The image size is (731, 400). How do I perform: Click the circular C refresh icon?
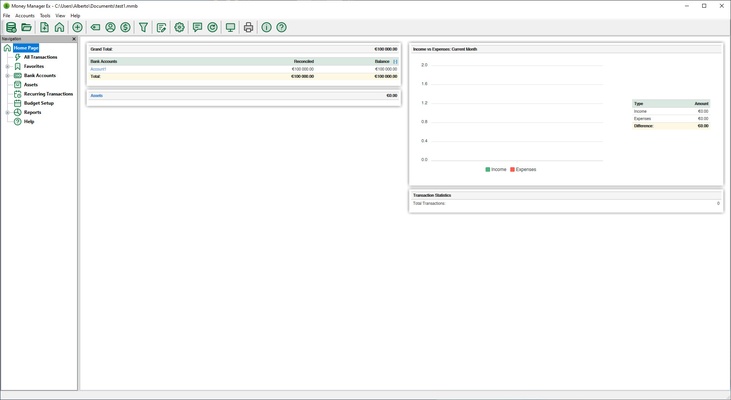click(213, 28)
